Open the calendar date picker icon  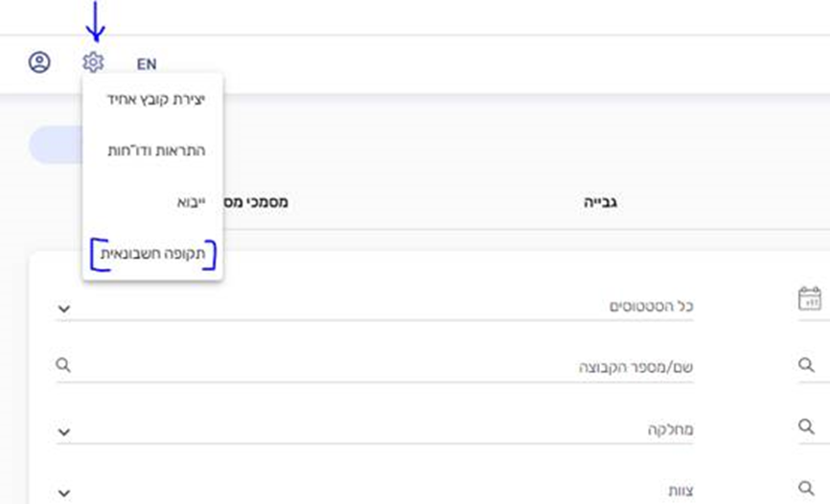(810, 299)
